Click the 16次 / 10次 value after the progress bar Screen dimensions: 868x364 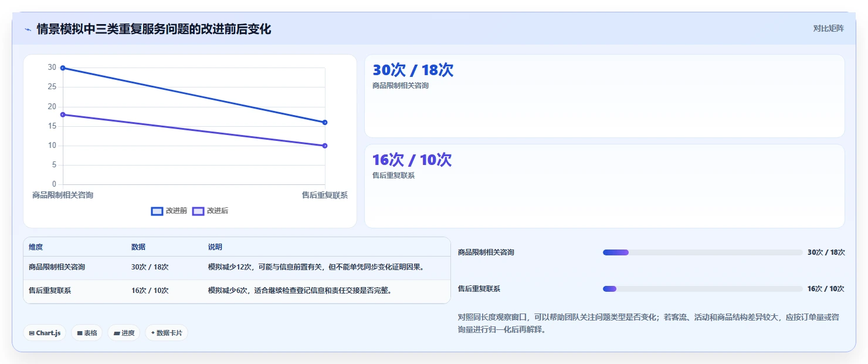click(x=826, y=289)
